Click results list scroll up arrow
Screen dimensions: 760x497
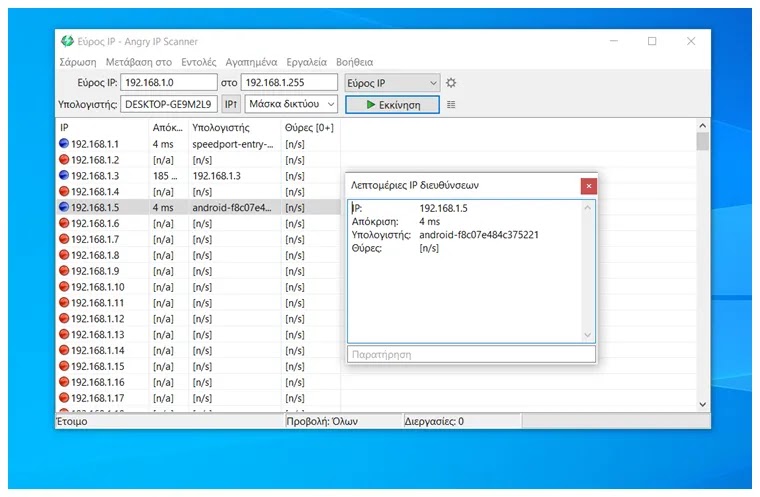click(x=703, y=126)
